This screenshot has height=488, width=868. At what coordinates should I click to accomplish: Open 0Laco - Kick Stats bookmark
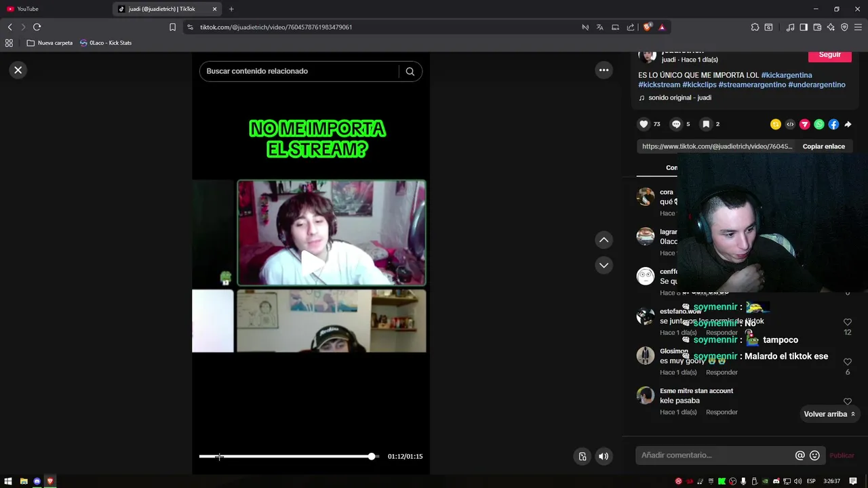pyautogui.click(x=106, y=43)
